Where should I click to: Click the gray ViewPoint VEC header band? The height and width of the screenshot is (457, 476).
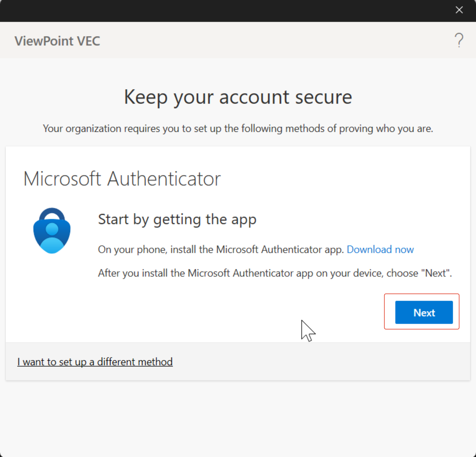pos(267,40)
